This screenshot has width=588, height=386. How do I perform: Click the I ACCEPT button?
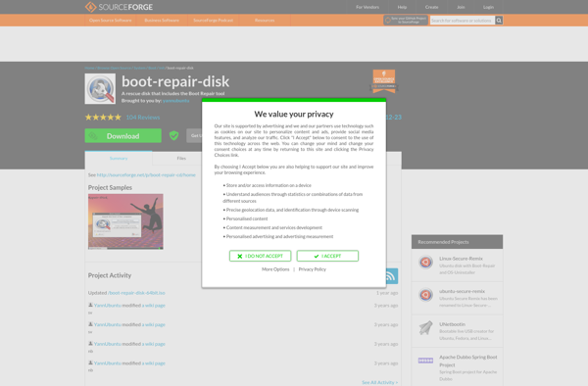click(327, 256)
